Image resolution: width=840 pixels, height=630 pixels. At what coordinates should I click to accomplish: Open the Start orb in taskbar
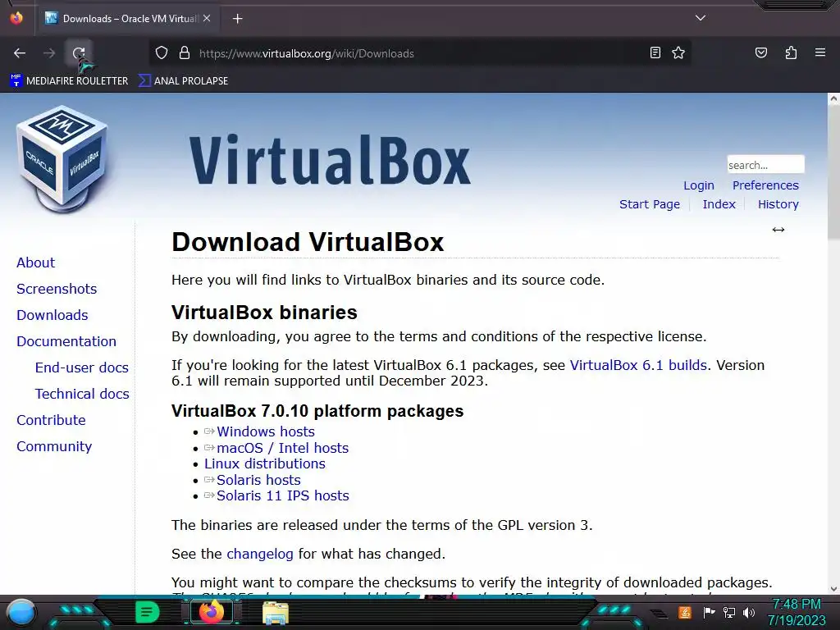[21, 612]
